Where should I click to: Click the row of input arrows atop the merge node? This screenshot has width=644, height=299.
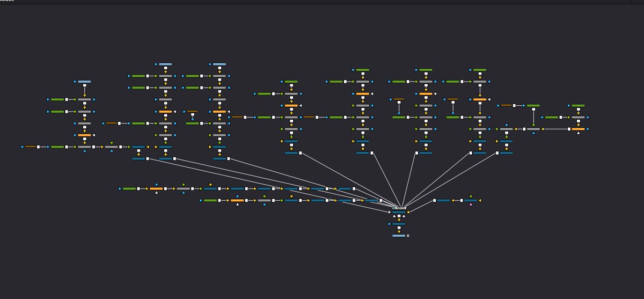pos(399,208)
